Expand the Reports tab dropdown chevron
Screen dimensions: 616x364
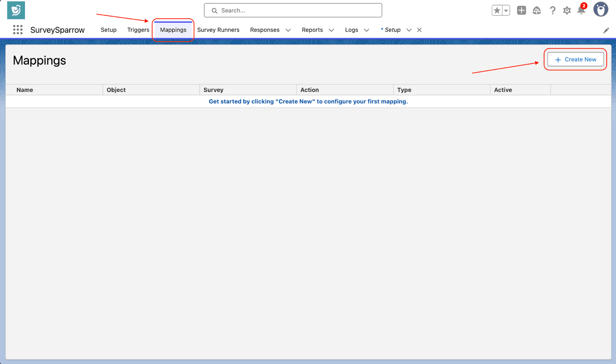coord(331,30)
